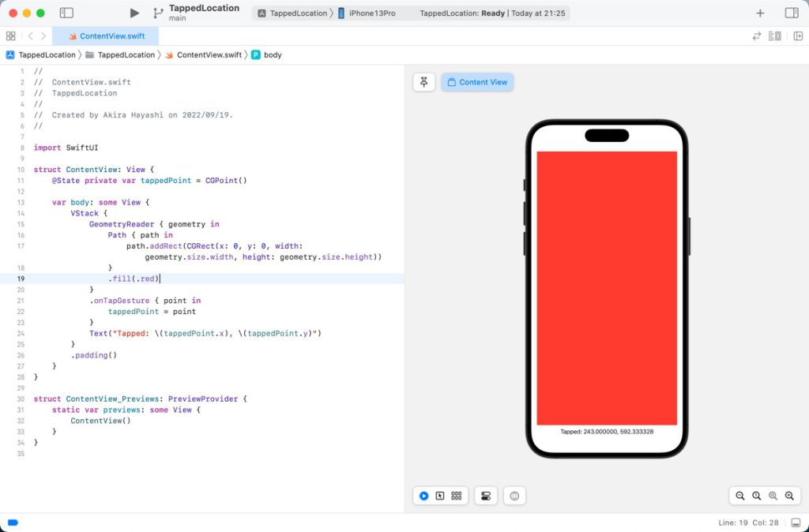The width and height of the screenshot is (809, 532).
Task: Click the tappedPoint = point line
Action: (x=152, y=311)
